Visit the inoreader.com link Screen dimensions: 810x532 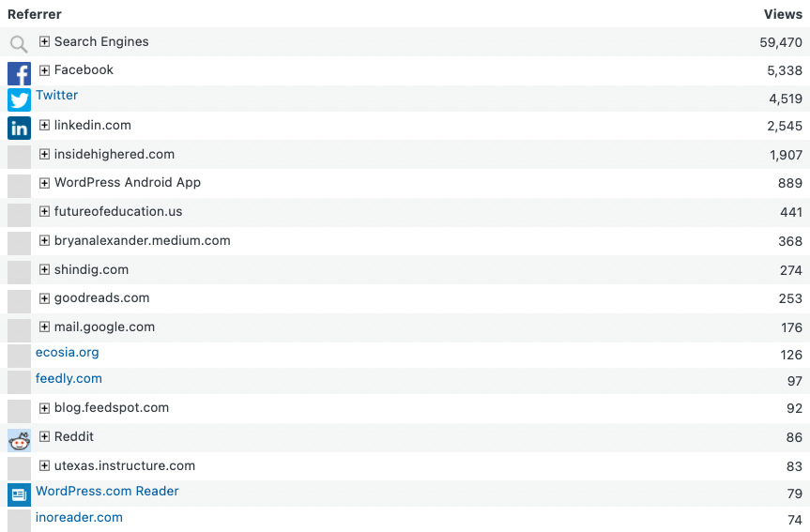click(79, 517)
